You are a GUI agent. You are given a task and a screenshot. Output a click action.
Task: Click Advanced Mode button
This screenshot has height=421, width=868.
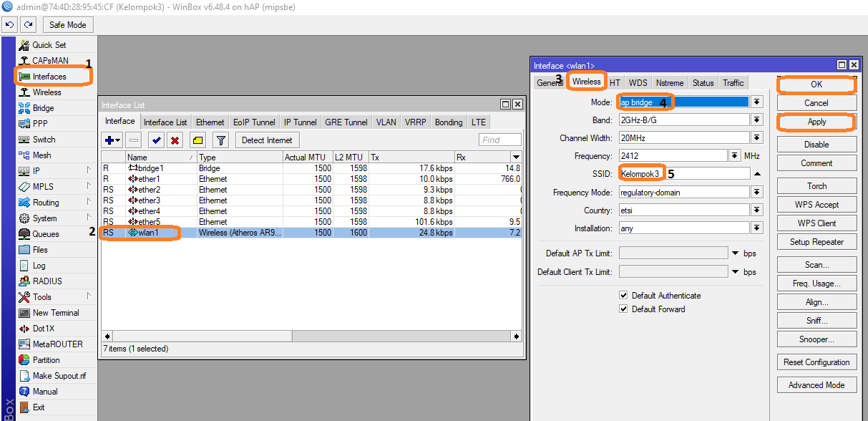816,385
